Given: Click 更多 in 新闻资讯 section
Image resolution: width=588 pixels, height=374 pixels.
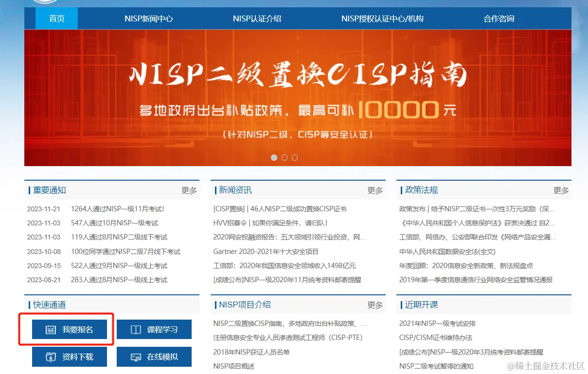Looking at the screenshot, I should click(x=375, y=190).
